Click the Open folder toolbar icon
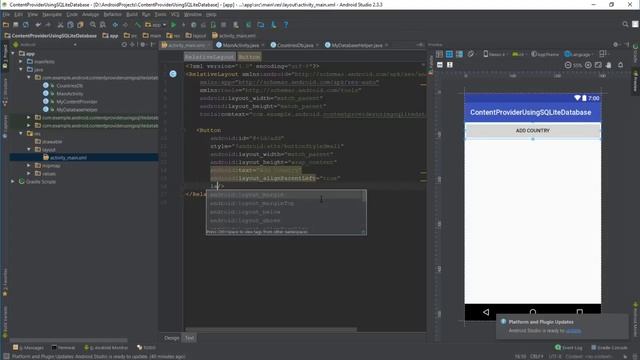The width and height of the screenshot is (640, 360). tap(6, 25)
